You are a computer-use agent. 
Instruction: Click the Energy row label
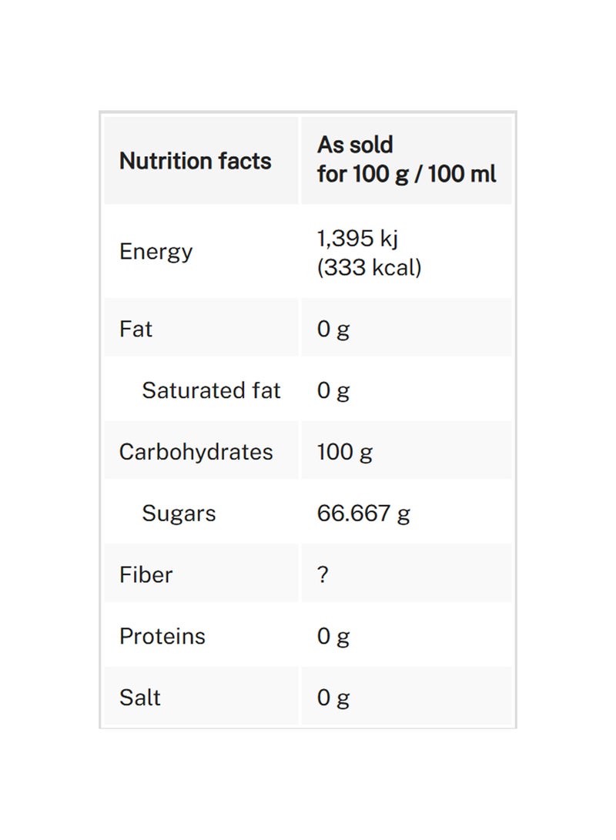tap(156, 252)
